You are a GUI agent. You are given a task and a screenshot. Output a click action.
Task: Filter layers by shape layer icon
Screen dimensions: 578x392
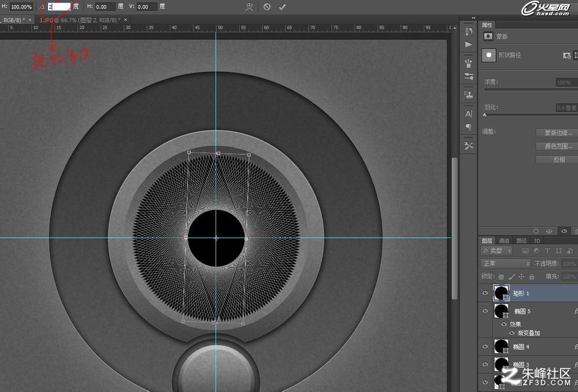coord(559,251)
